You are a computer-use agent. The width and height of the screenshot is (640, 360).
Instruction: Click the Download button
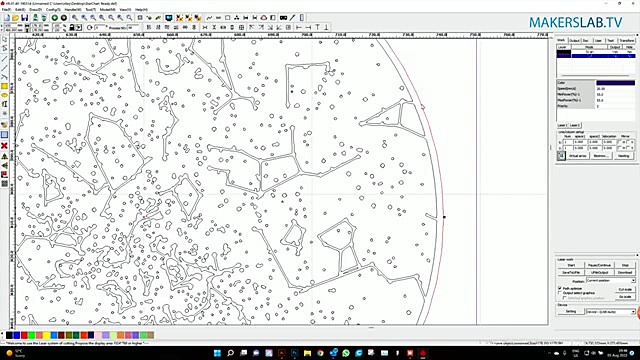click(x=625, y=272)
